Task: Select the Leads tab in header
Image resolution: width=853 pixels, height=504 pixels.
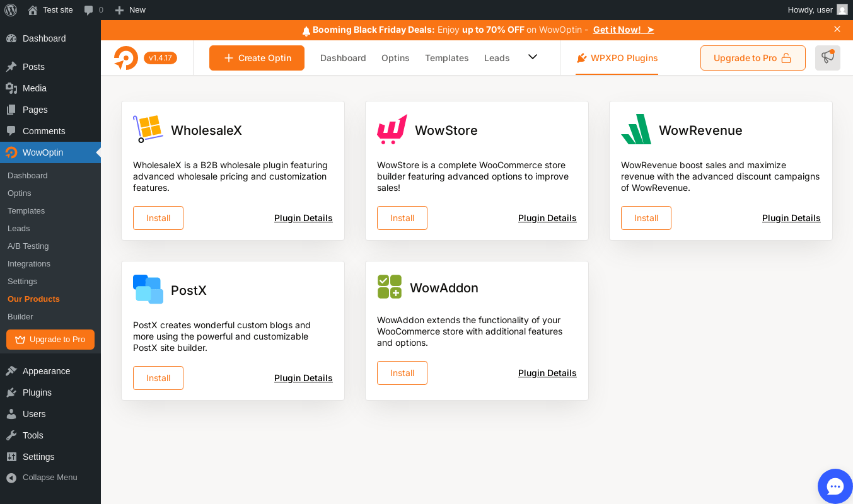Action: [x=497, y=58]
